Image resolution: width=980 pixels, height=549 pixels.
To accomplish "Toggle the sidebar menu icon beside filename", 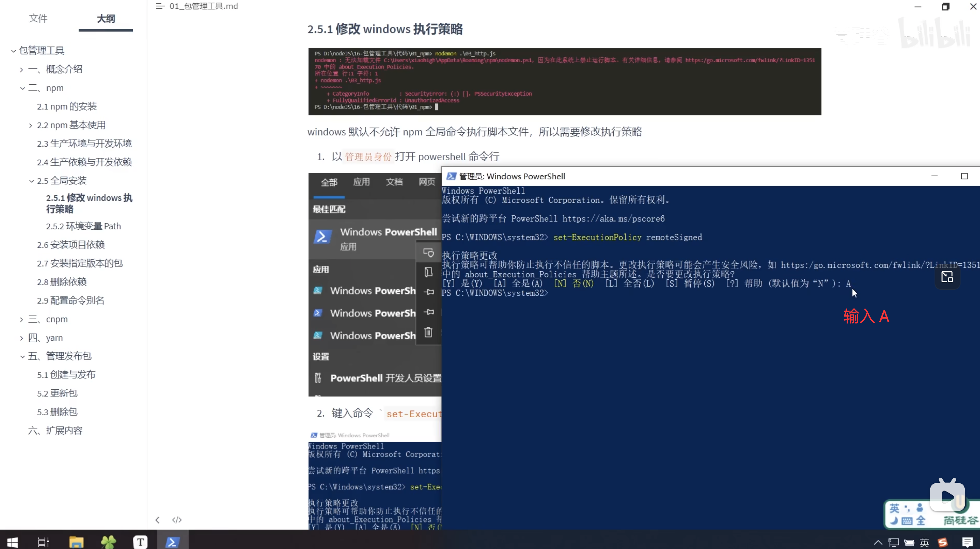I will click(160, 6).
